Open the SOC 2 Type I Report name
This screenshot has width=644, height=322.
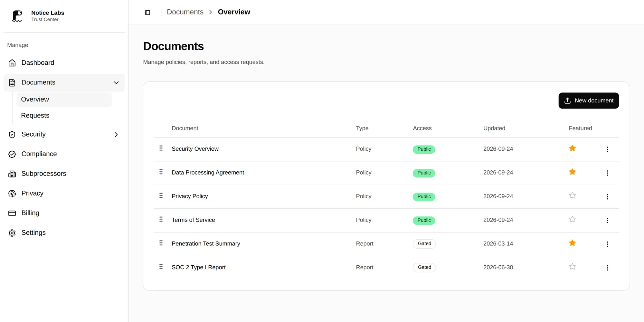coord(199,268)
